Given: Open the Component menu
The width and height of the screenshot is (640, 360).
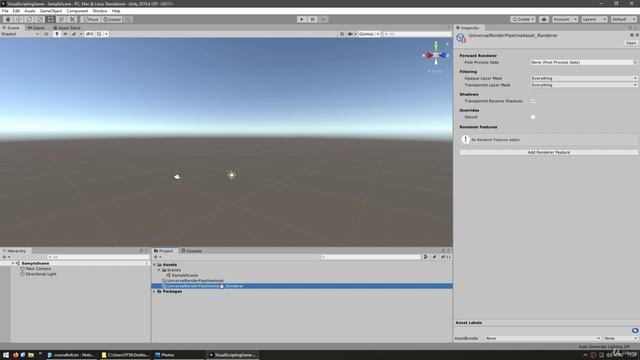Looking at the screenshot, I should tap(77, 11).
